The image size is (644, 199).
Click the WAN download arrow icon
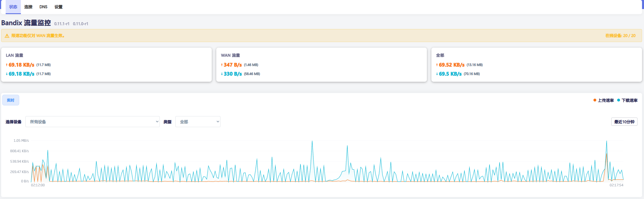click(222, 74)
